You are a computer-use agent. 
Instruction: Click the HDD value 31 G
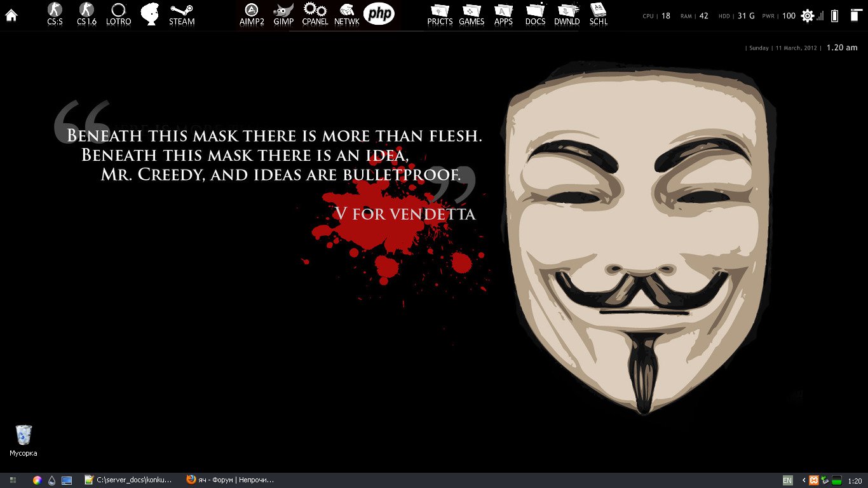(746, 16)
